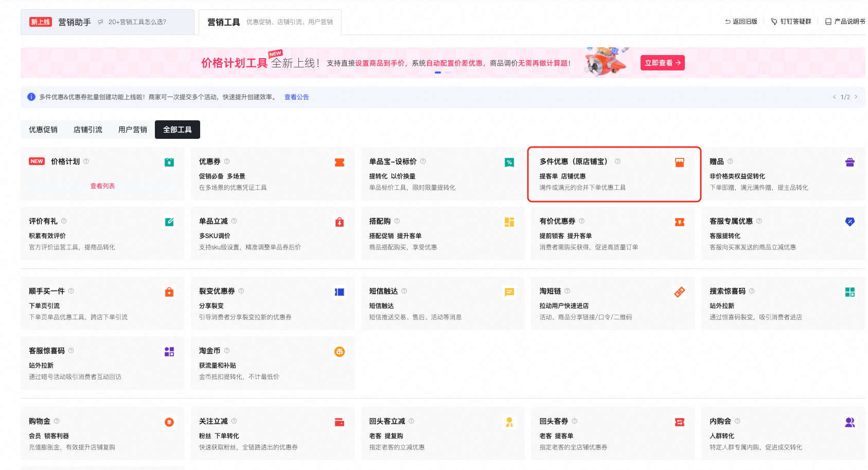Switch to 营销助手 tab
The height and width of the screenshot is (470, 868).
(107, 22)
